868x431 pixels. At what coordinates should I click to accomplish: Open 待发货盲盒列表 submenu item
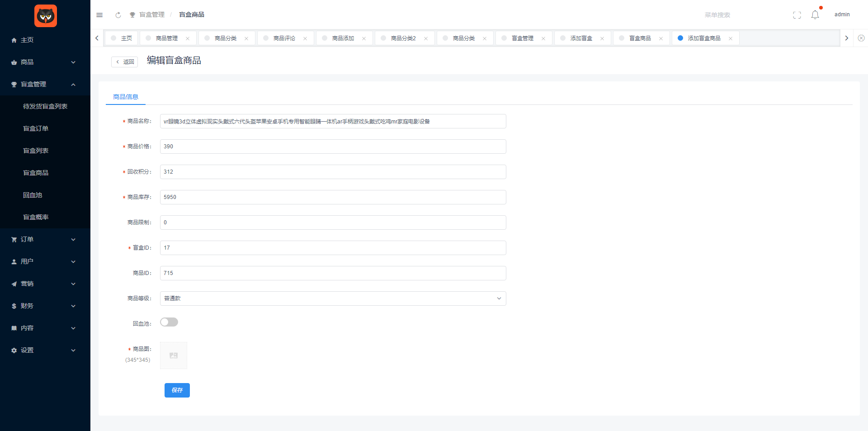point(45,106)
